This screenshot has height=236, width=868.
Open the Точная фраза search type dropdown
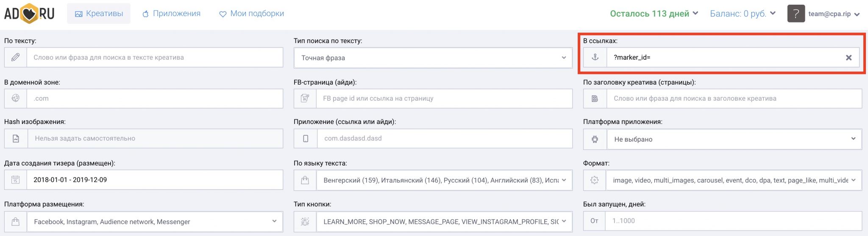pos(433,58)
